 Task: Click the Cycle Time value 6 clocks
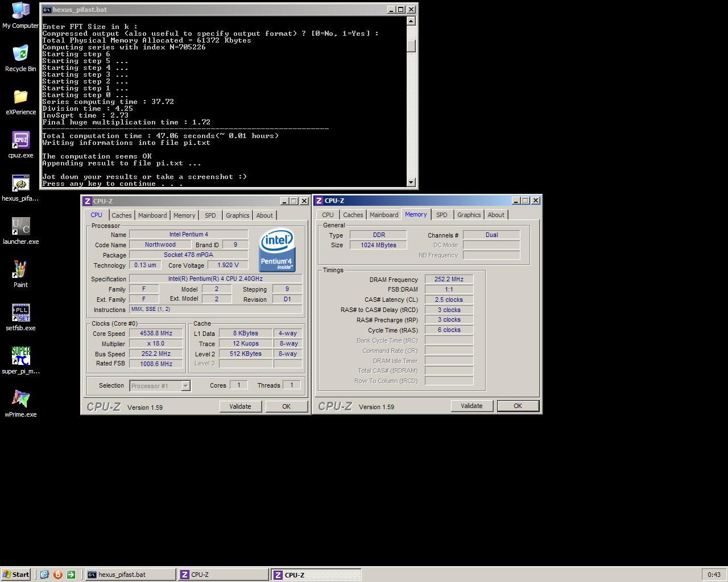449,330
